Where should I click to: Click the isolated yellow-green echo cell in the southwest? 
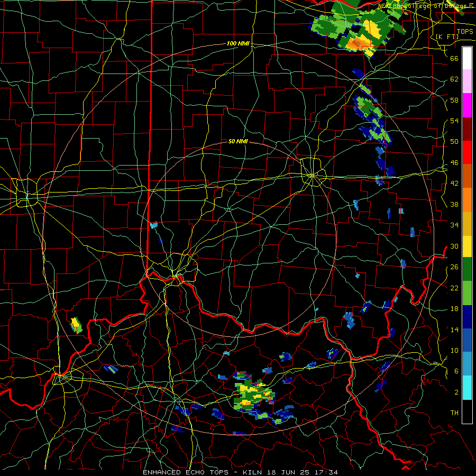pos(76,325)
